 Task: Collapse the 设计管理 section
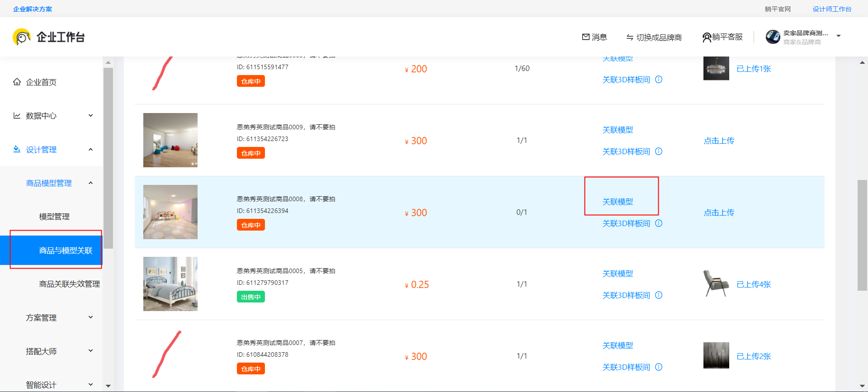click(x=90, y=150)
